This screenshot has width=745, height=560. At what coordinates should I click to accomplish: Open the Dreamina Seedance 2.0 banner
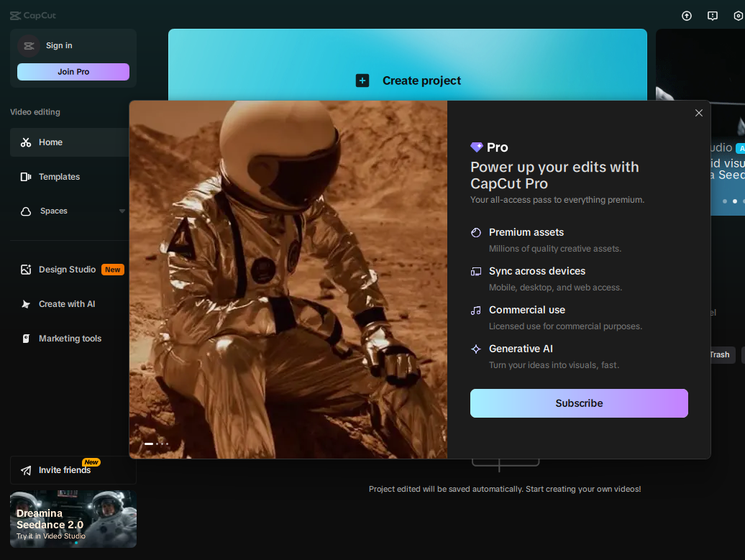pos(73,519)
